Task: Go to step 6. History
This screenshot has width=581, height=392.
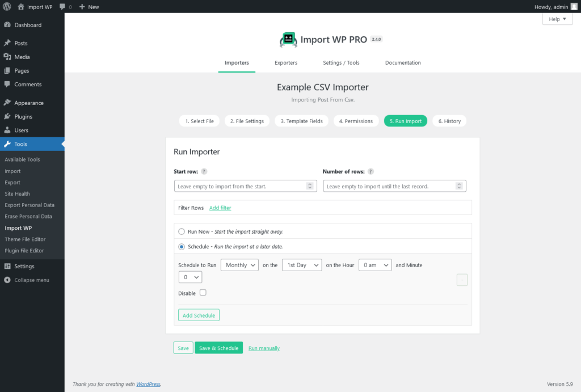Action: click(449, 121)
